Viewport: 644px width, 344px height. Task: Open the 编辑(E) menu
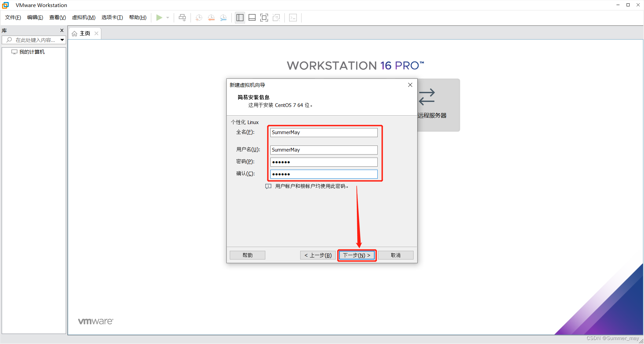[35, 17]
